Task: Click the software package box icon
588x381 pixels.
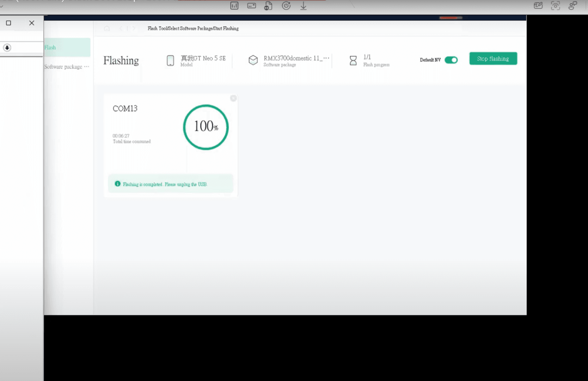Action: coord(253,60)
